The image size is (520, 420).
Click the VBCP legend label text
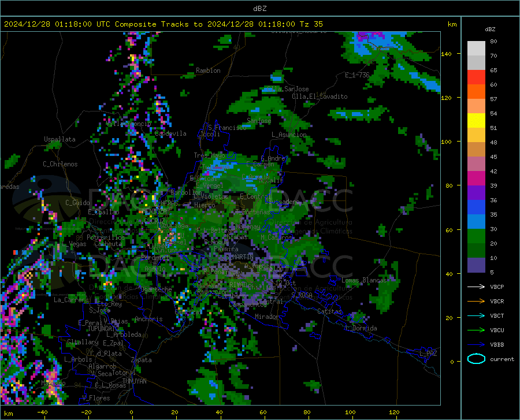tap(497, 287)
